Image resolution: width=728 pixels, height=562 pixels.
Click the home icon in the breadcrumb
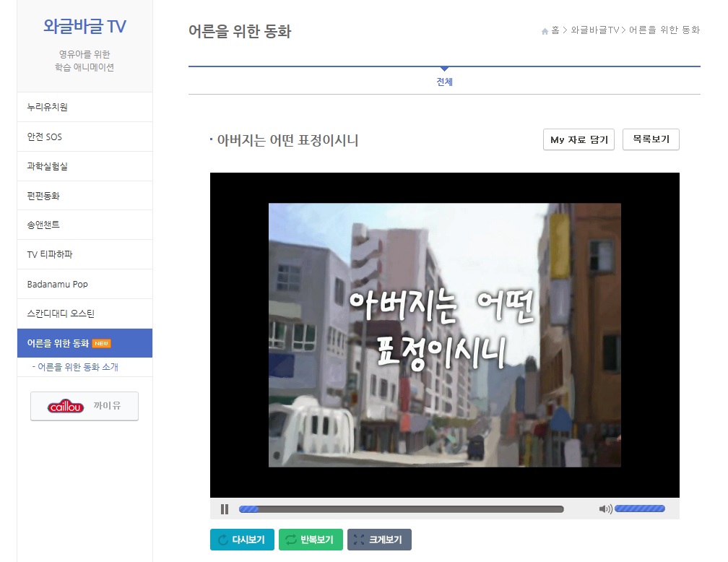point(545,31)
